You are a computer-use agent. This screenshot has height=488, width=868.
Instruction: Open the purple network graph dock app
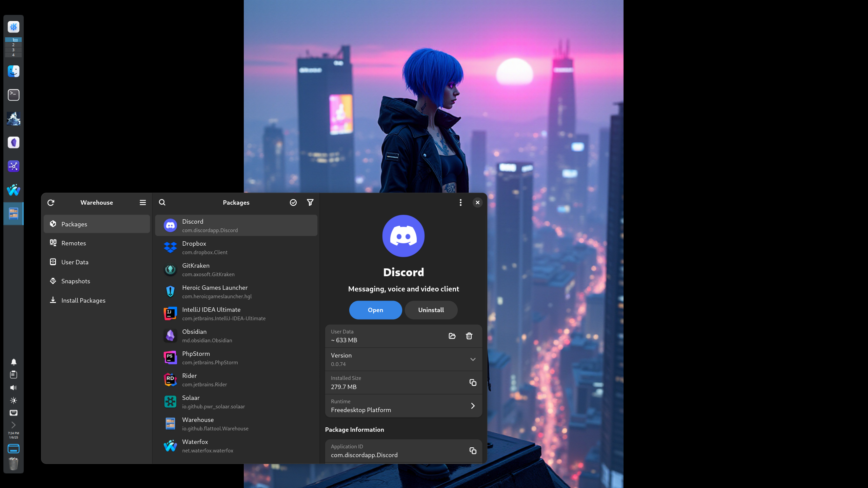tap(14, 166)
